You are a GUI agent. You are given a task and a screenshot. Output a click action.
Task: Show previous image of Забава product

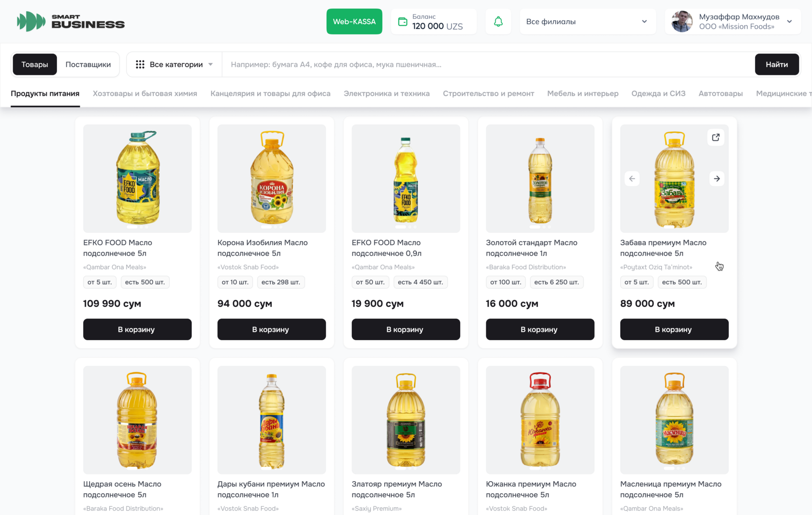tap(632, 179)
